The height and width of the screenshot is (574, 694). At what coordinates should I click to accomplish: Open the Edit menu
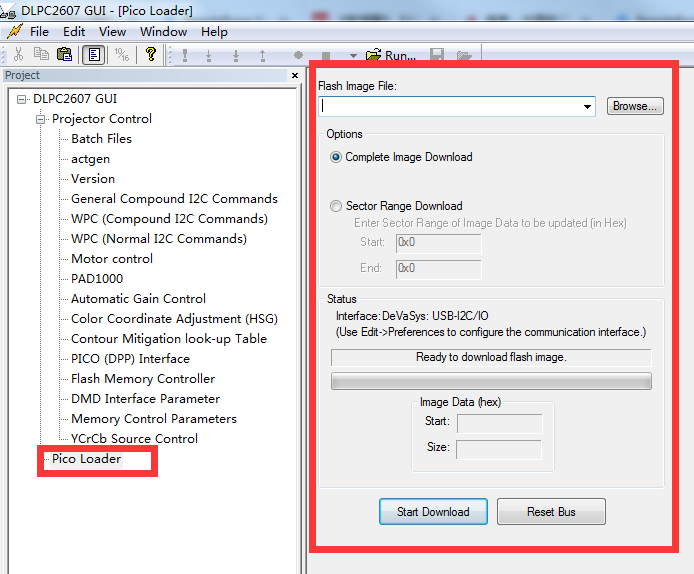[x=74, y=32]
